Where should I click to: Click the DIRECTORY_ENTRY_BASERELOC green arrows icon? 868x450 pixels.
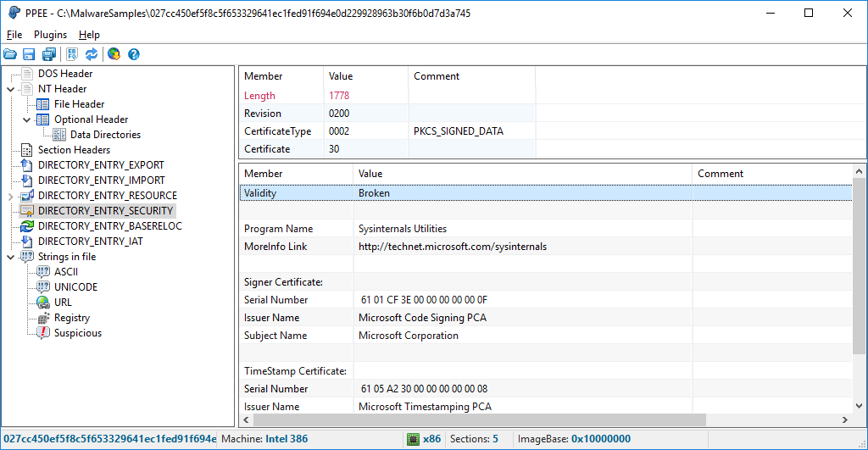point(26,225)
